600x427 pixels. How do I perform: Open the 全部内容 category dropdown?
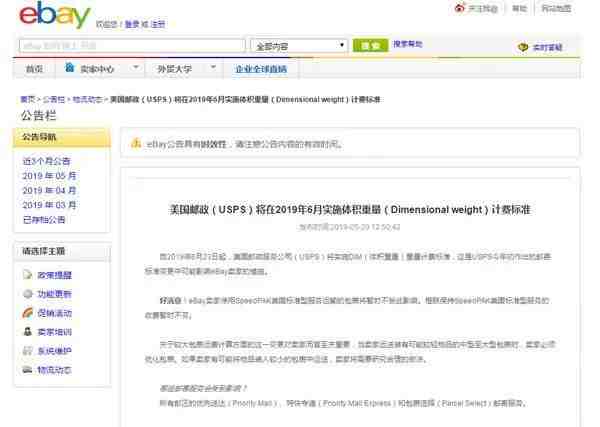(x=299, y=46)
